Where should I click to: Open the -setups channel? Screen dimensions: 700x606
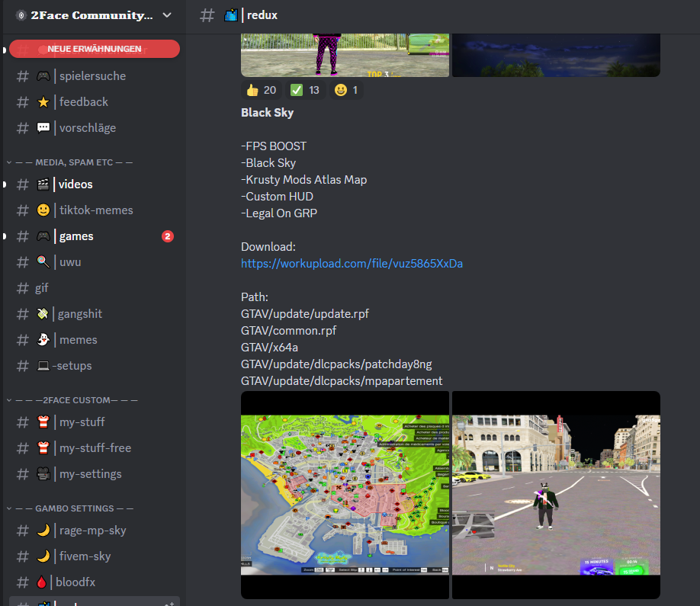click(x=95, y=365)
